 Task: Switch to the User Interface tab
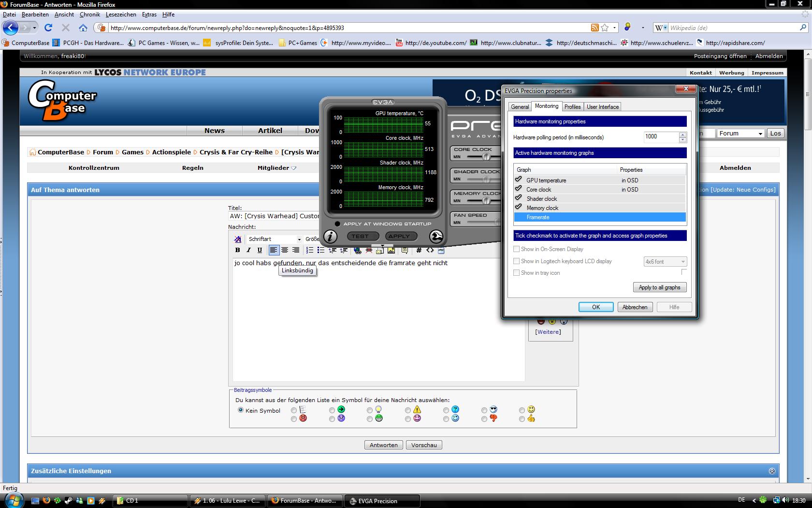603,107
